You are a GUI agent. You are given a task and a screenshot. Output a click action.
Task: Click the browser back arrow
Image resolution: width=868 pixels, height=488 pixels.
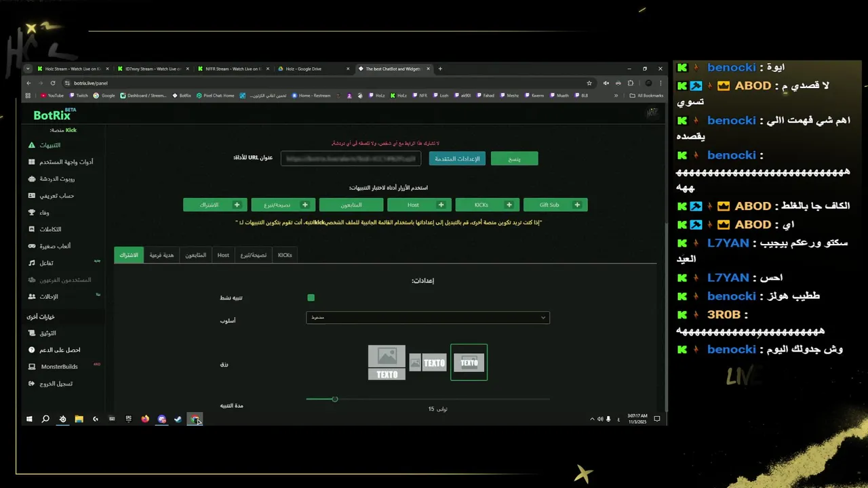pyautogui.click(x=28, y=83)
